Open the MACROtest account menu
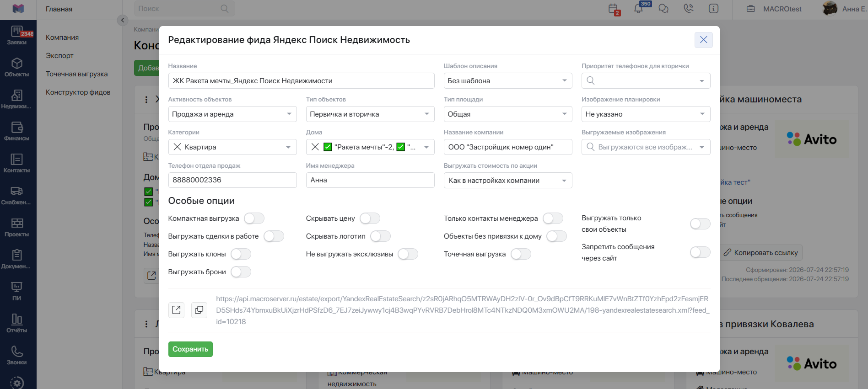The image size is (868, 389). pyautogui.click(x=774, y=9)
